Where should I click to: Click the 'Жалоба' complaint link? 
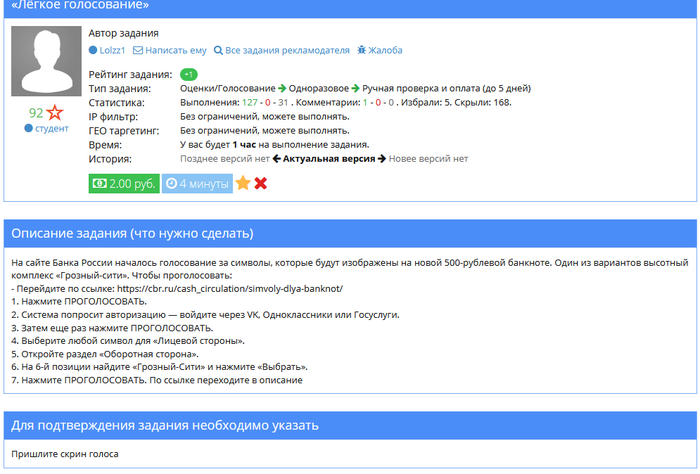(x=385, y=50)
